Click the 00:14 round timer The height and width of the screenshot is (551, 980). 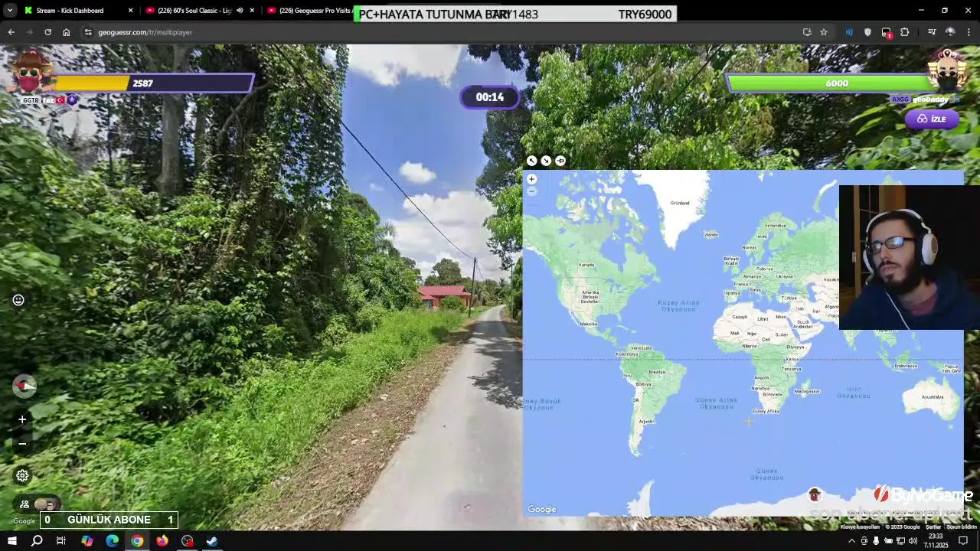click(490, 97)
